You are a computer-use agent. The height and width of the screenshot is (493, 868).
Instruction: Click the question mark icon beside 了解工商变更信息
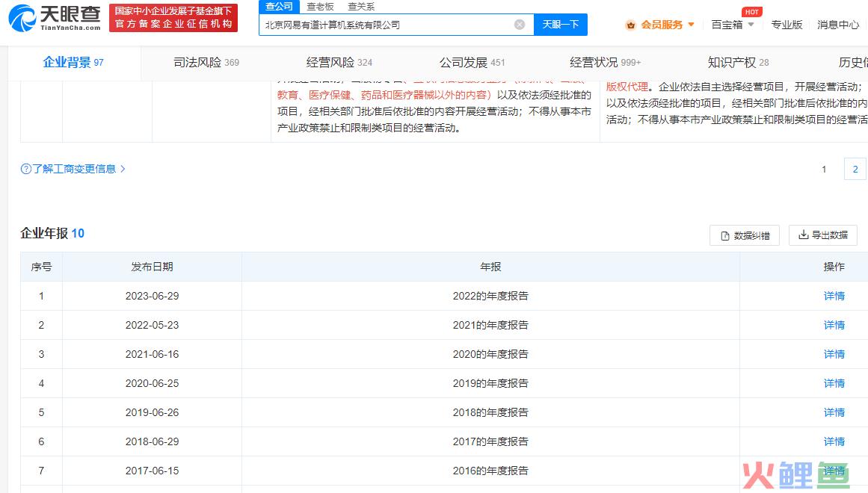(25, 169)
